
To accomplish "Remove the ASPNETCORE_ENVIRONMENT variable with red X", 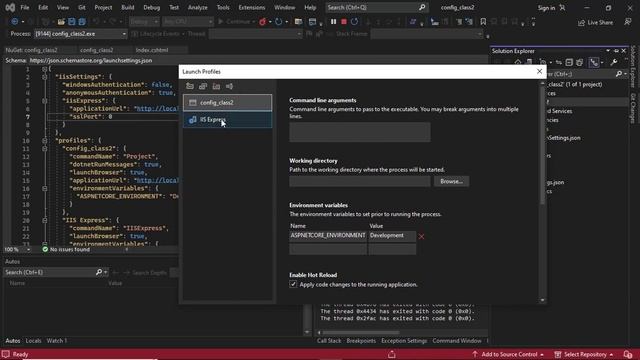I will tap(421, 236).
